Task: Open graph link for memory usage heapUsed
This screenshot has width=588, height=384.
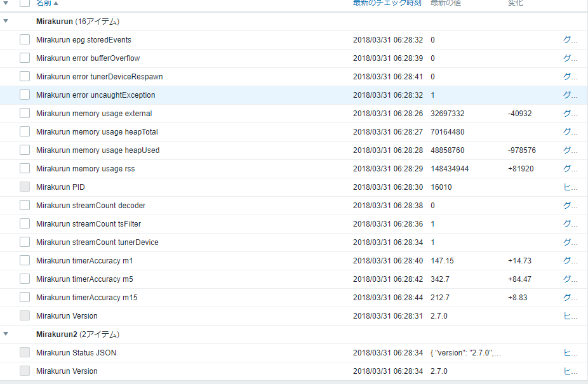Action: (570, 150)
